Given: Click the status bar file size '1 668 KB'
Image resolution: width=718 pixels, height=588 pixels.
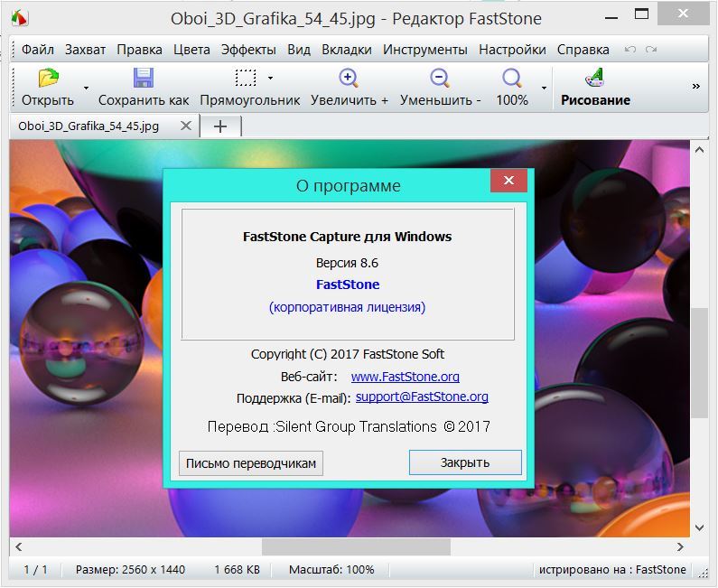Looking at the screenshot, I should 238,570.
